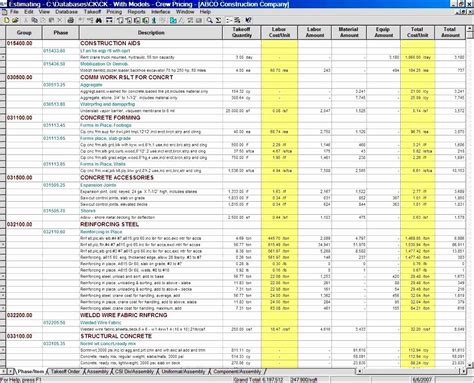Click the yellow Total Cost/Unit cell for Welded Wire Fabric
The image size is (474, 383).
[418, 329]
